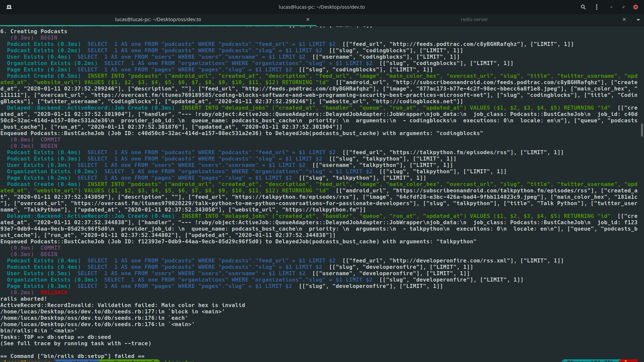Close the dev.to terminal tab
The width and height of the screenshot is (644, 362).
[308, 19]
